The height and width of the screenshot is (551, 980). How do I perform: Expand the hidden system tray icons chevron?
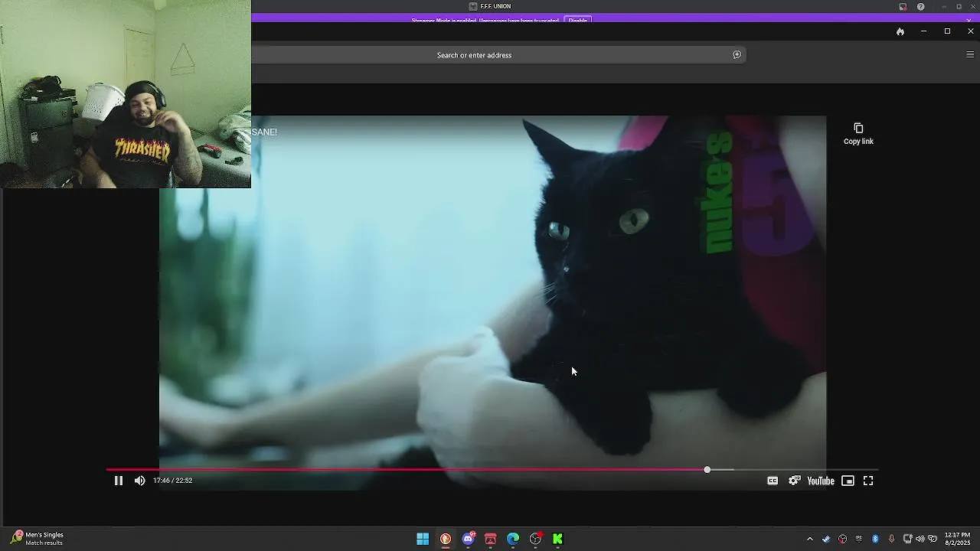coord(809,539)
